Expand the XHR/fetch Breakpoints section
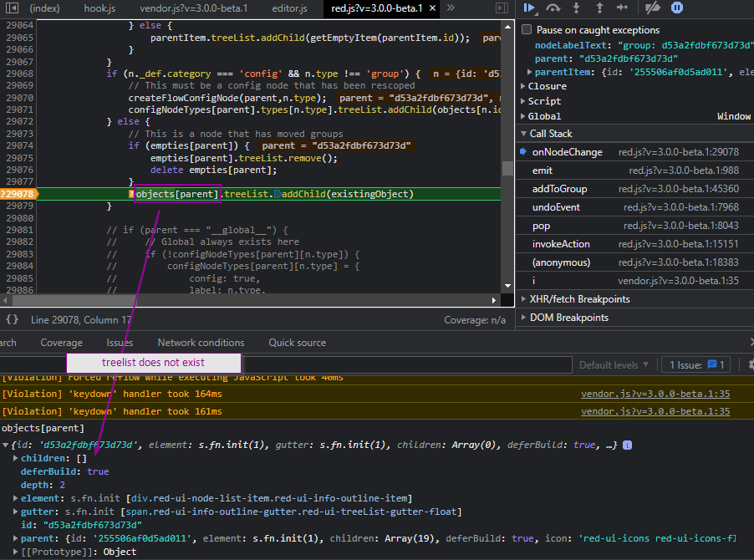 point(523,298)
